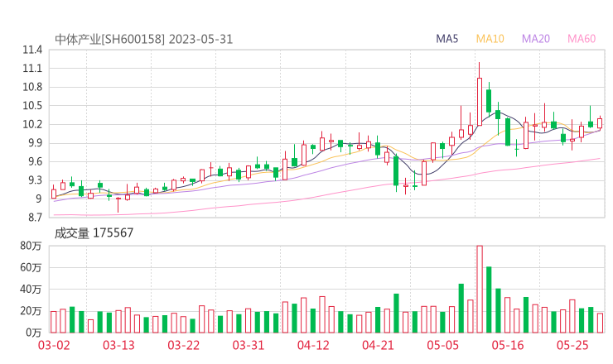Click the MA20 legend label
Image resolution: width=613 pixels, height=364 pixels.
536,39
